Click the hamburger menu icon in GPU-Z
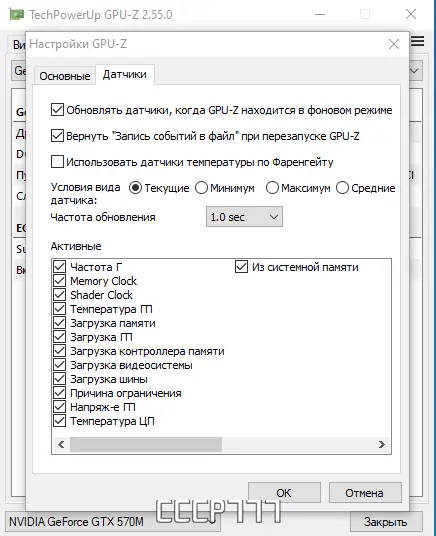Viewport: 436px width, 536px height. pyautogui.click(x=418, y=41)
